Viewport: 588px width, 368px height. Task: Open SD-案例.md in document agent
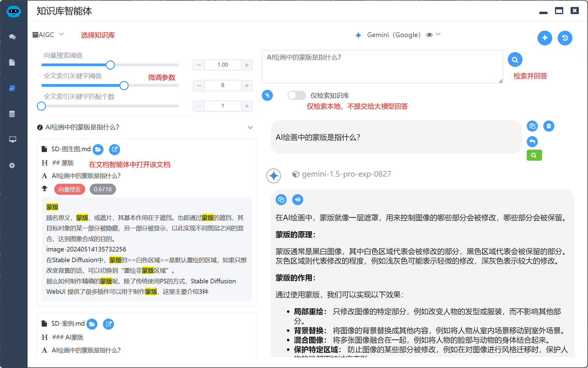click(x=108, y=324)
